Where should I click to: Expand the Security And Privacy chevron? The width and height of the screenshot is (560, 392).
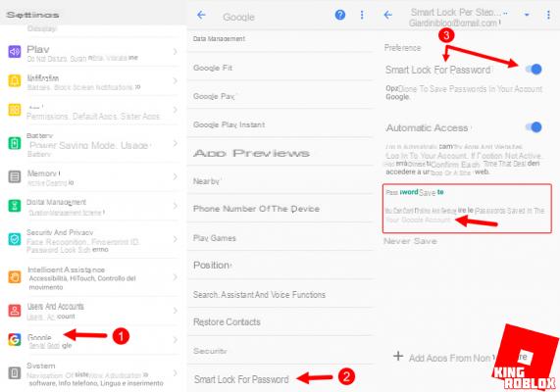tap(176, 239)
